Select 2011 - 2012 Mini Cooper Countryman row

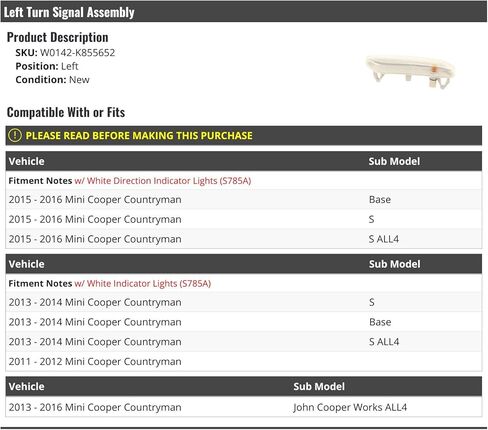tap(244, 361)
